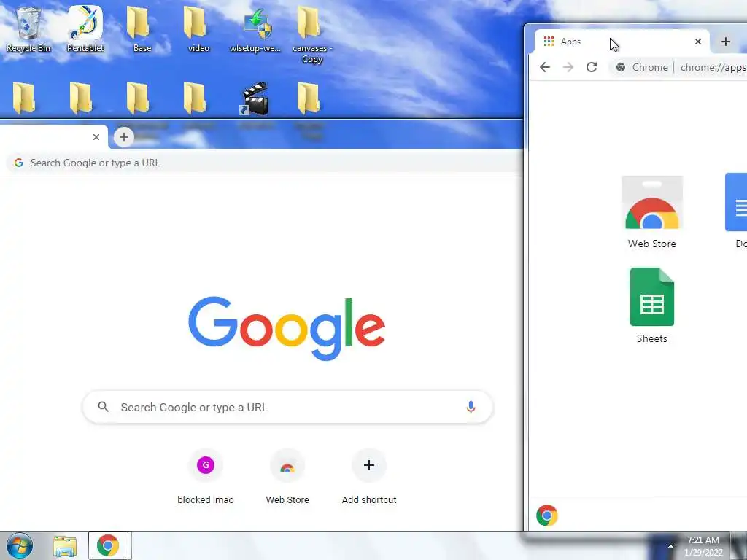Show hidden system tray icons
This screenshot has width=747, height=560.
pyautogui.click(x=671, y=545)
